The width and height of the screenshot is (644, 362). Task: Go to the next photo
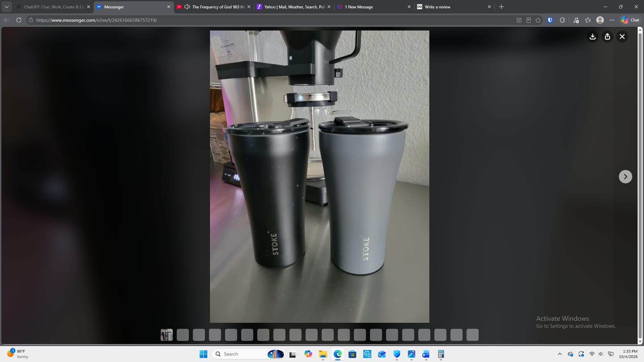pos(625,177)
